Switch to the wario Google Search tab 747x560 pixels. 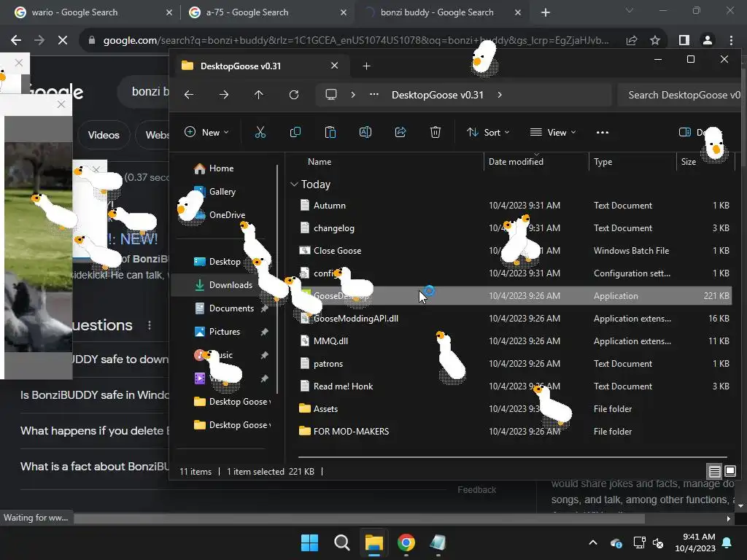(93, 12)
